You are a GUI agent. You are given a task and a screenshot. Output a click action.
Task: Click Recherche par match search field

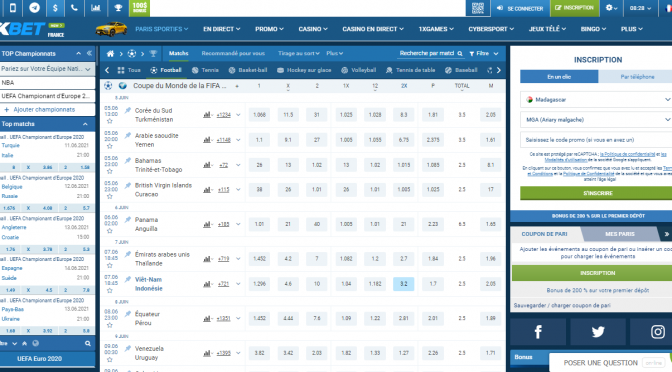coord(431,54)
